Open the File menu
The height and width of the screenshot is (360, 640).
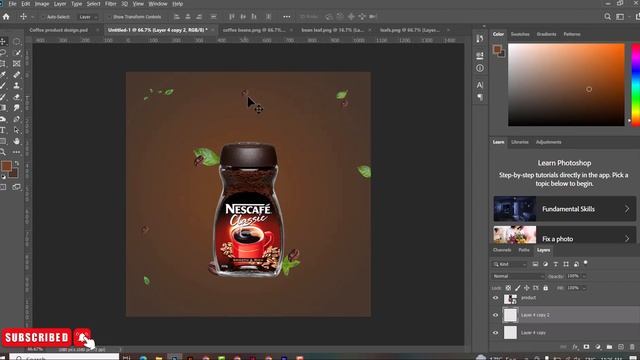pos(12,4)
